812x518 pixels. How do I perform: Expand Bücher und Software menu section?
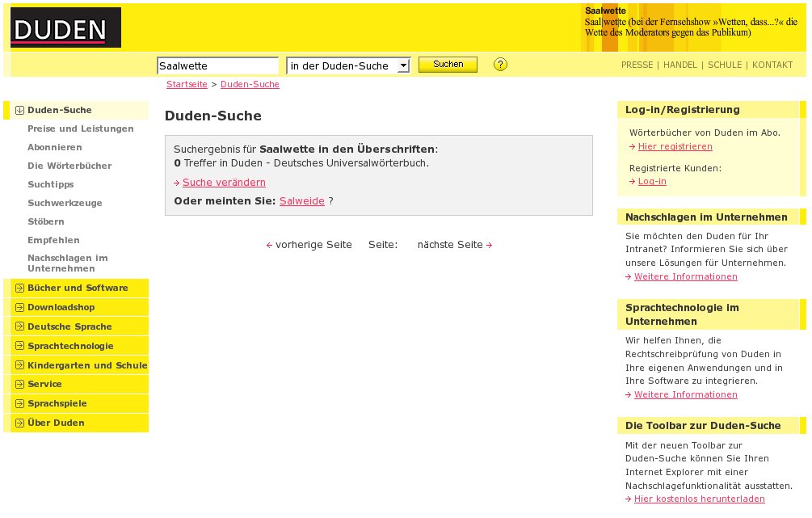pos(78,288)
